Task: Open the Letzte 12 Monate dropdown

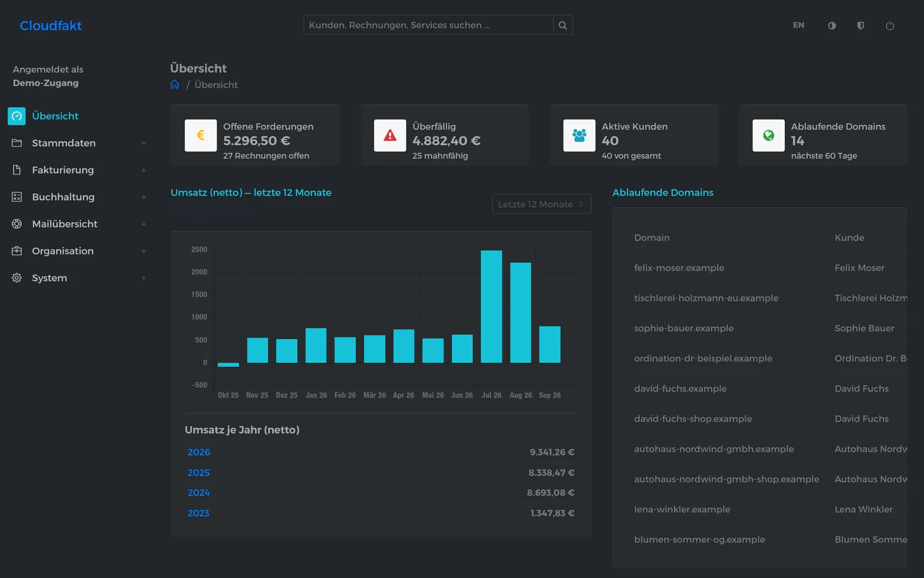Action: coord(541,204)
